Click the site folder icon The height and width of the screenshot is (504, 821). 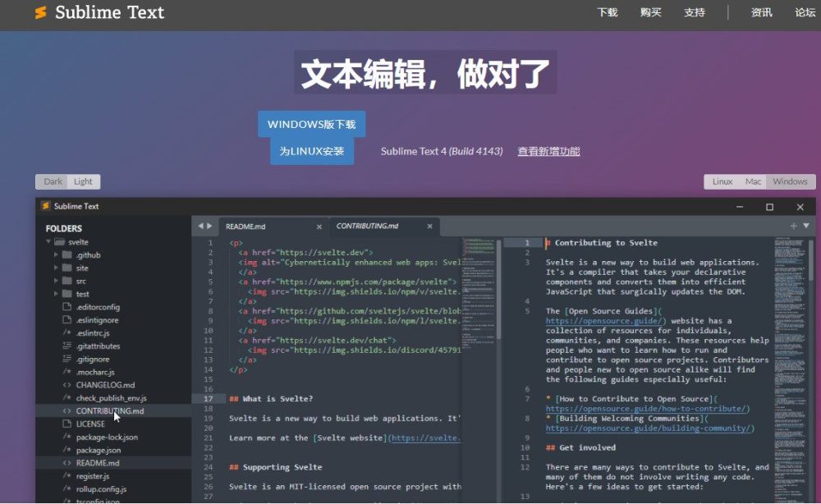67,268
